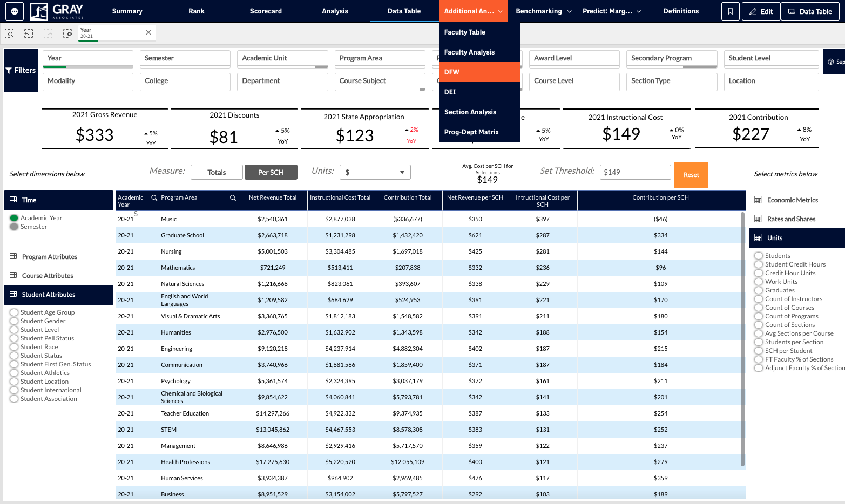845x504 pixels.
Task: Select the Graduates unit option
Action: click(759, 290)
